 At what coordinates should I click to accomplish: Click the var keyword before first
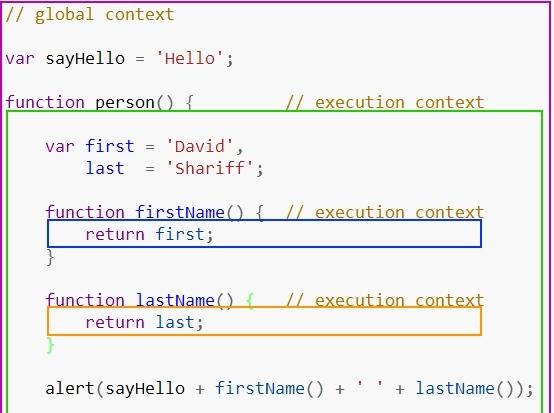point(60,147)
